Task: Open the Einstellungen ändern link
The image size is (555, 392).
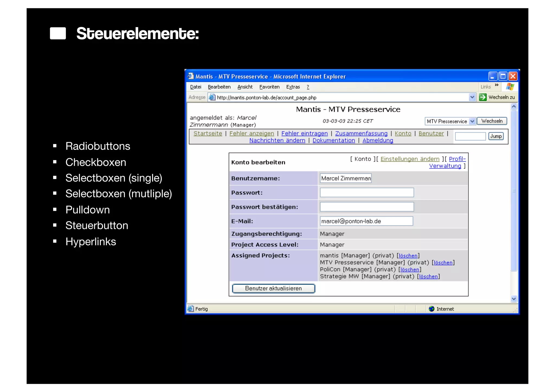Action: pyautogui.click(x=410, y=159)
